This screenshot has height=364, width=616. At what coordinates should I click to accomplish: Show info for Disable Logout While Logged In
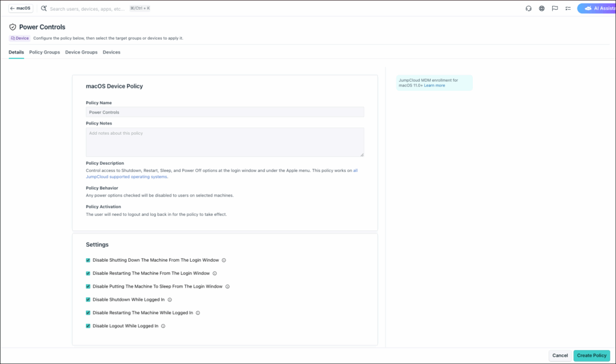(x=163, y=326)
